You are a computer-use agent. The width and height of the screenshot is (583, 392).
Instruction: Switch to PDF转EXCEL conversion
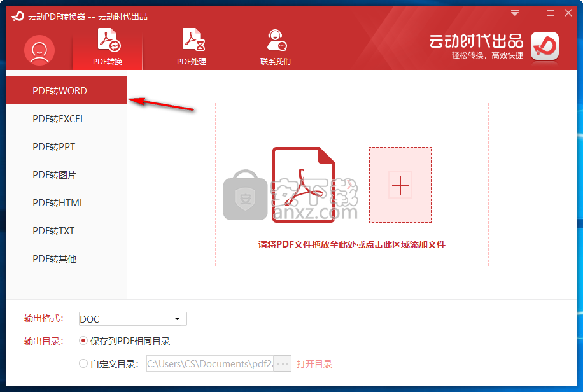click(59, 119)
